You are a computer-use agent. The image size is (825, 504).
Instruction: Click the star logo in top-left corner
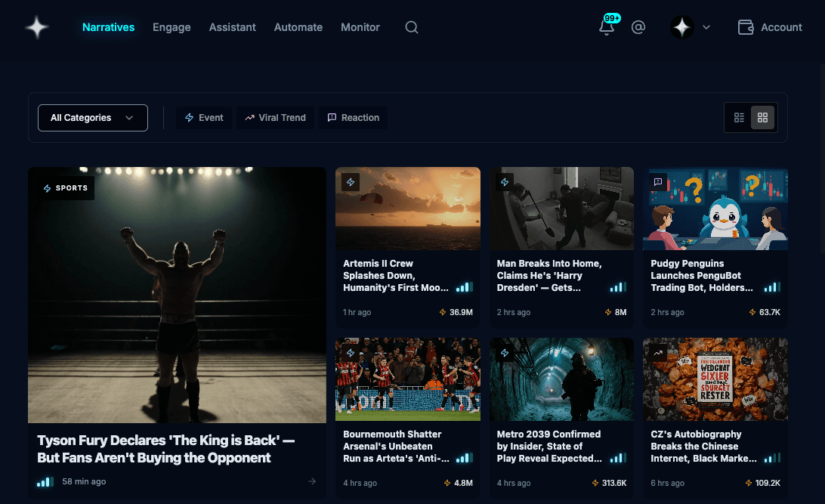36,27
